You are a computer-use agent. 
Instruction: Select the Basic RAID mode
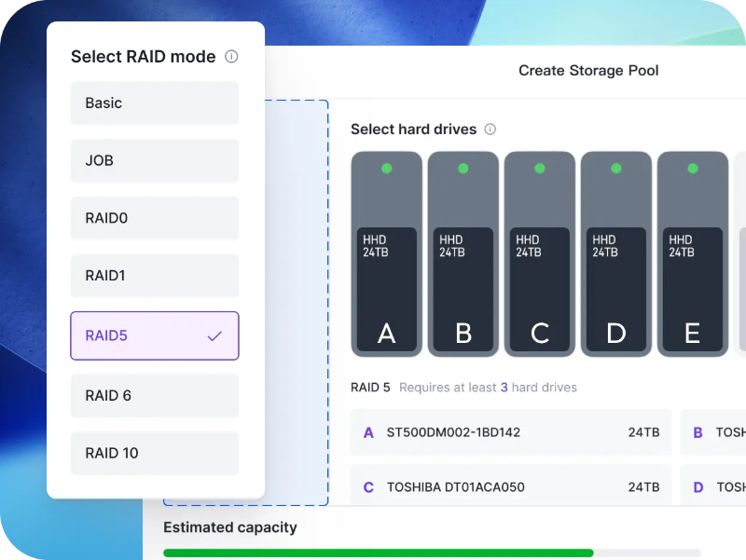154,102
